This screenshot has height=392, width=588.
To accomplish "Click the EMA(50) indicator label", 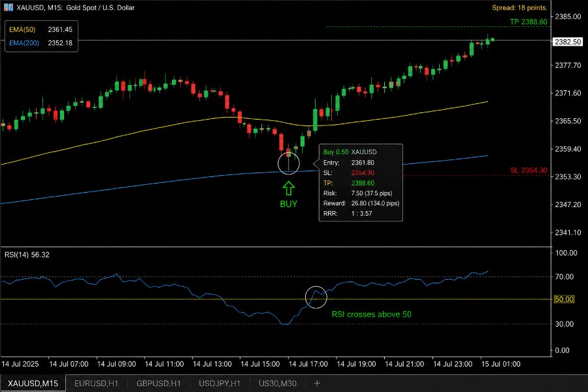I will tap(22, 29).
